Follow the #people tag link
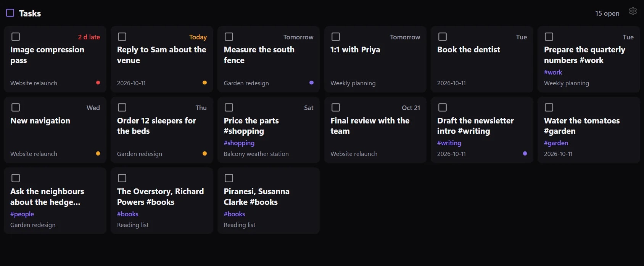 click(22, 214)
